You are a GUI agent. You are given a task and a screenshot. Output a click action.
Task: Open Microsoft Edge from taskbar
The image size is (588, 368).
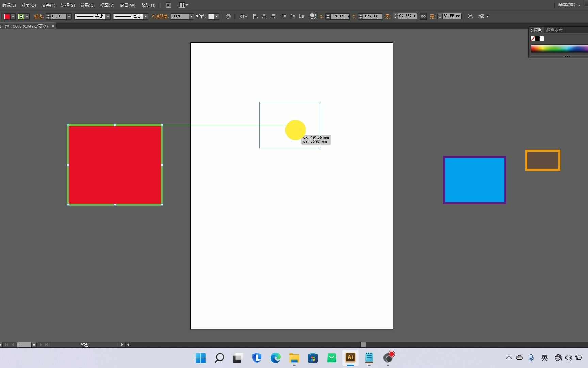point(276,358)
